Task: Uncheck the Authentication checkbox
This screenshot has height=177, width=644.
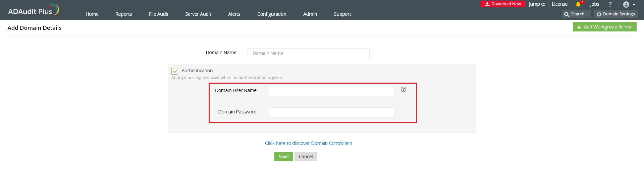Action: (x=175, y=71)
